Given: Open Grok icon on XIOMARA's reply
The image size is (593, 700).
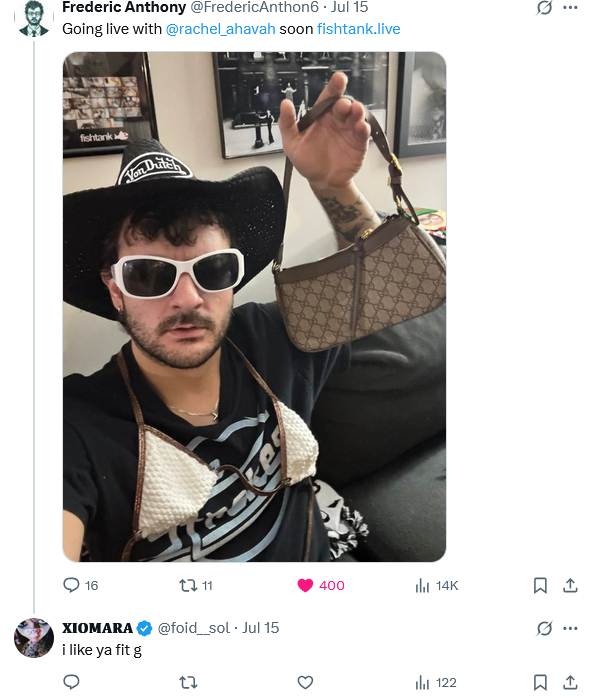Looking at the screenshot, I should coord(544,629).
